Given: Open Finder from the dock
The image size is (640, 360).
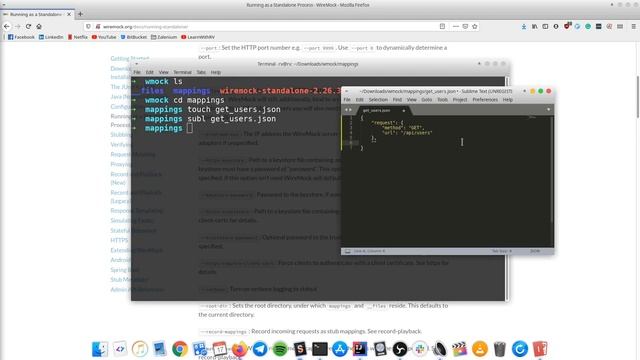Looking at the screenshot, I should 100,349.
